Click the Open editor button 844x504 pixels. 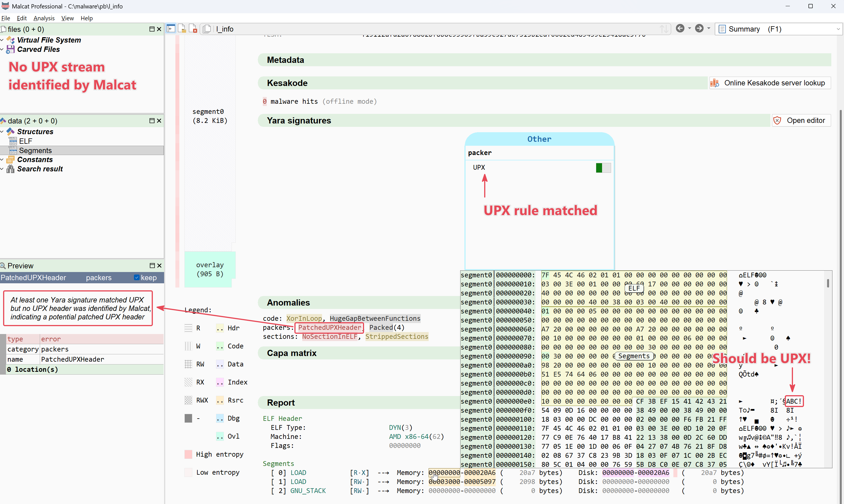(801, 120)
